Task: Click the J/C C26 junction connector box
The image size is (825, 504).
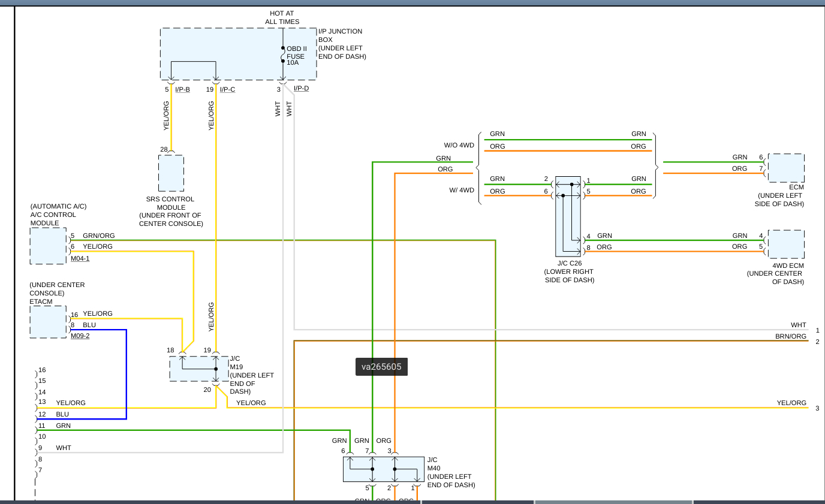Action: click(568, 216)
